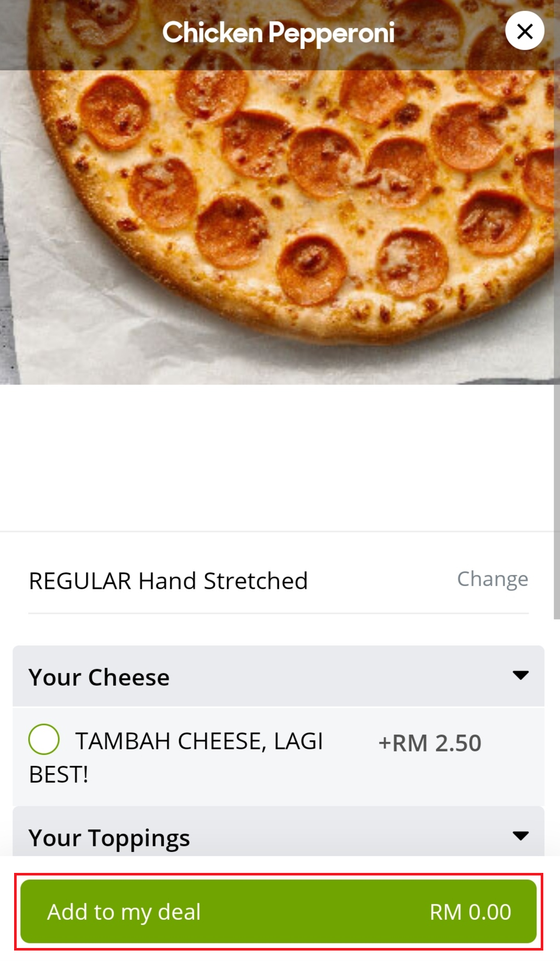560x961 pixels.
Task: Click the Your Cheese section heading
Action: 99,677
